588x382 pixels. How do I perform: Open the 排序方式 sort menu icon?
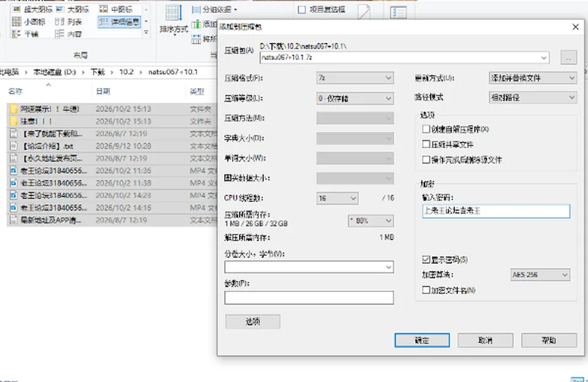[x=173, y=13]
